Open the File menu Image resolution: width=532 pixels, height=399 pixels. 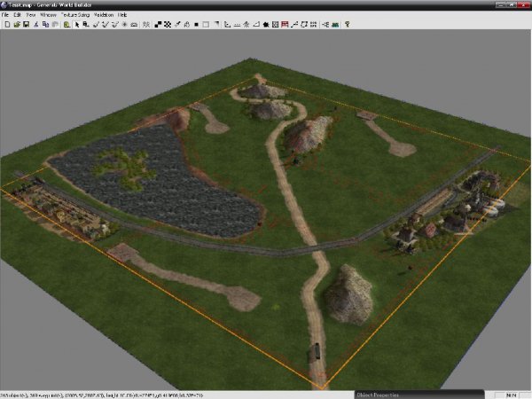[x=5, y=15]
